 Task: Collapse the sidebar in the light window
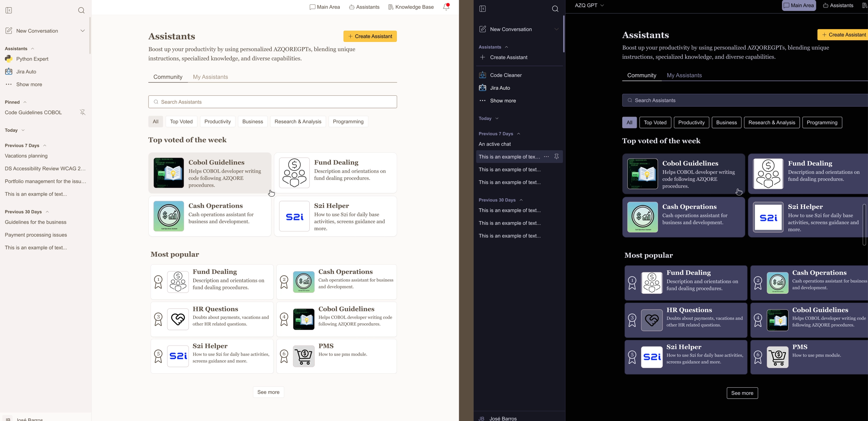point(9,10)
